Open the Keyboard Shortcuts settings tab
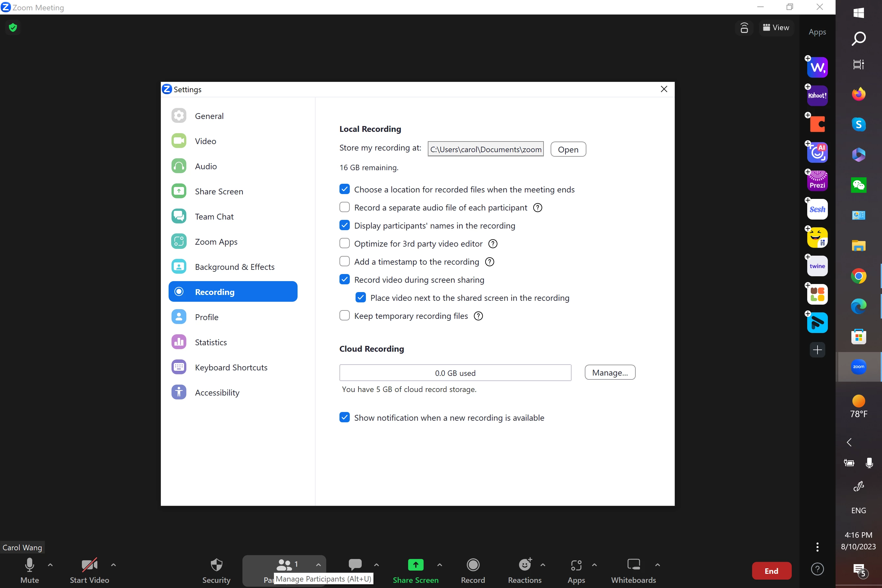This screenshot has height=588, width=882. (231, 367)
